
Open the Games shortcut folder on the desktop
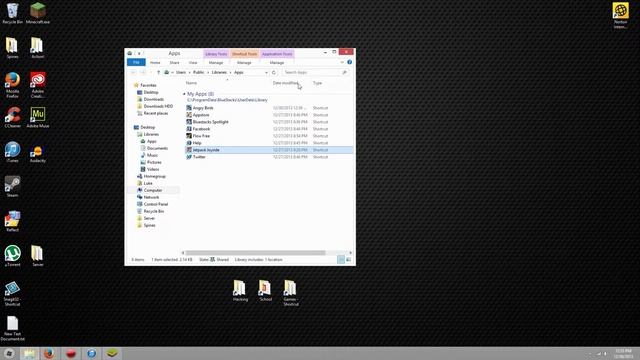click(291, 293)
